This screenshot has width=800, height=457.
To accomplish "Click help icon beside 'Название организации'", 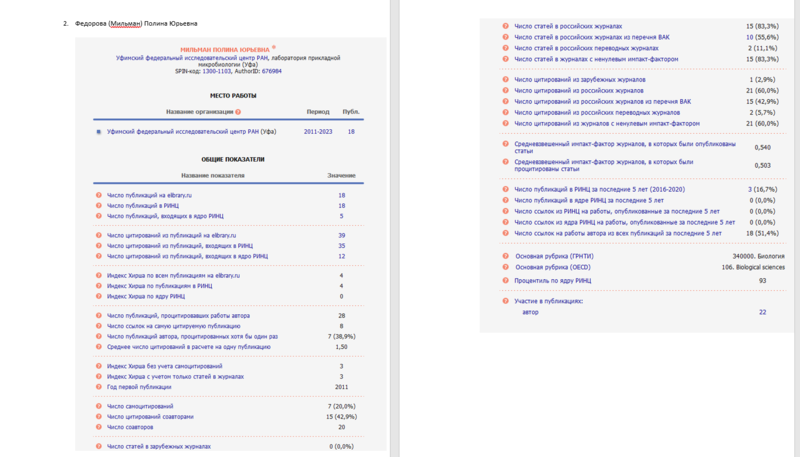I will pyautogui.click(x=238, y=112).
